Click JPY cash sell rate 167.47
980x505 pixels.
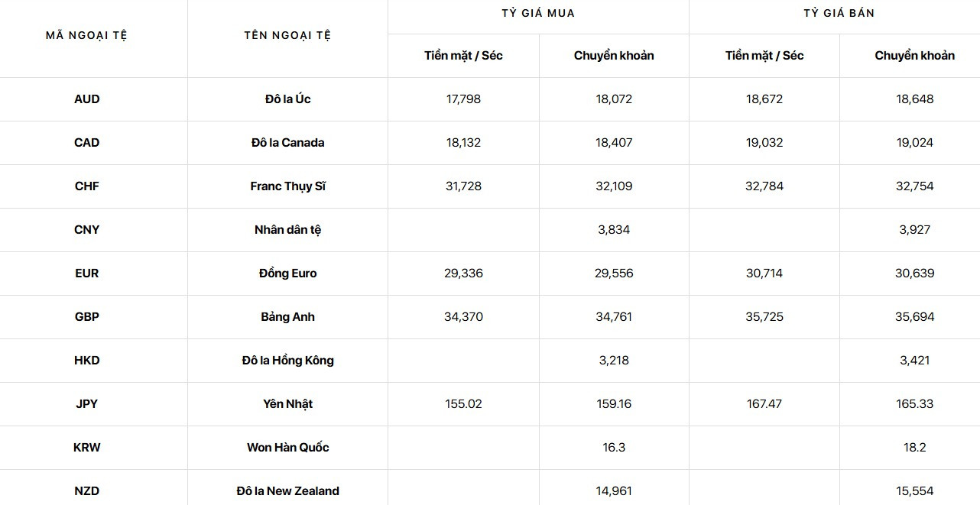click(x=764, y=404)
